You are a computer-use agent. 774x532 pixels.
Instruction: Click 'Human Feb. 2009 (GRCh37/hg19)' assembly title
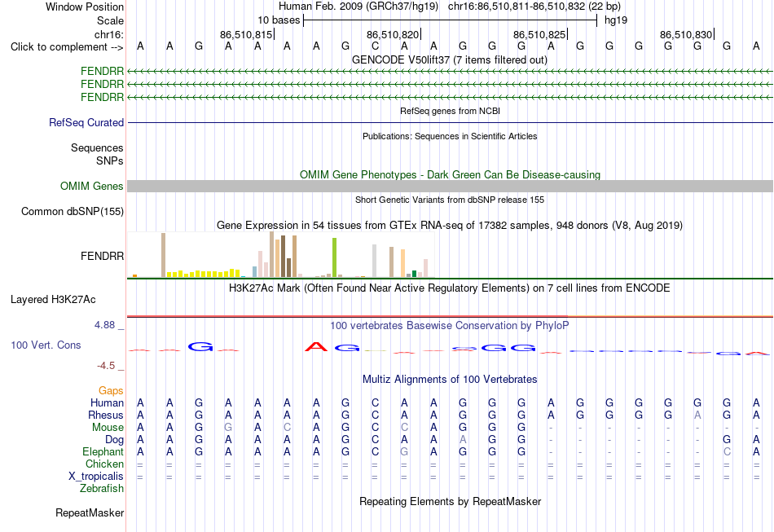358,7
